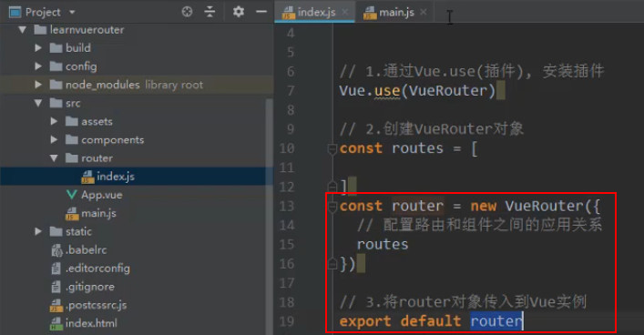
Task: Open the Project view dropdown
Action: pyautogui.click(x=72, y=13)
